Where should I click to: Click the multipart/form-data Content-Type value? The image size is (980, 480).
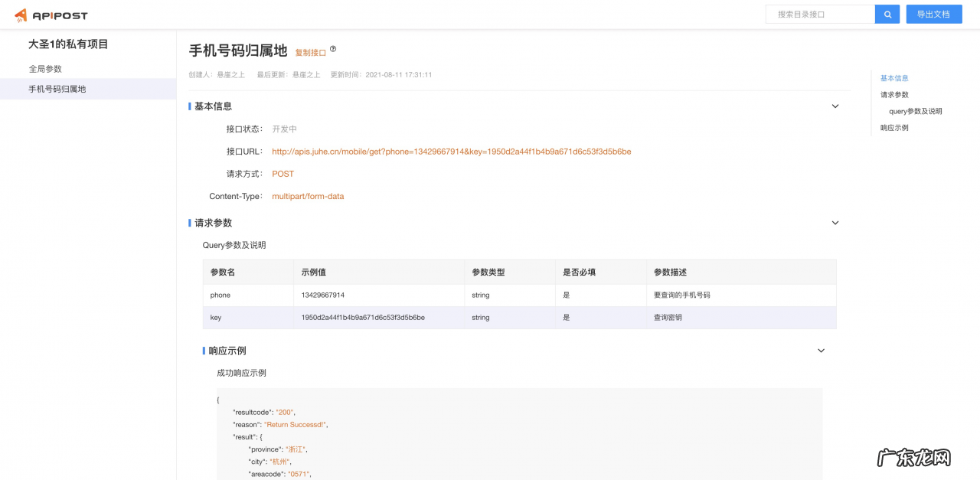point(308,196)
